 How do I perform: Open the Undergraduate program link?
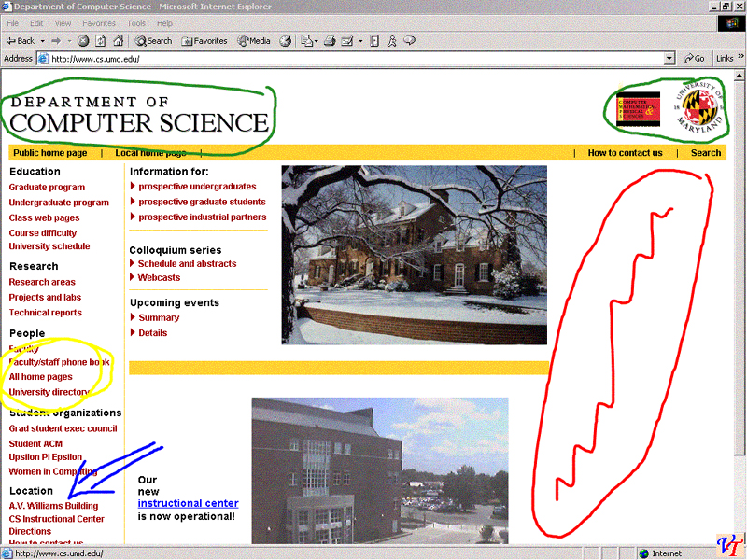[x=59, y=203]
